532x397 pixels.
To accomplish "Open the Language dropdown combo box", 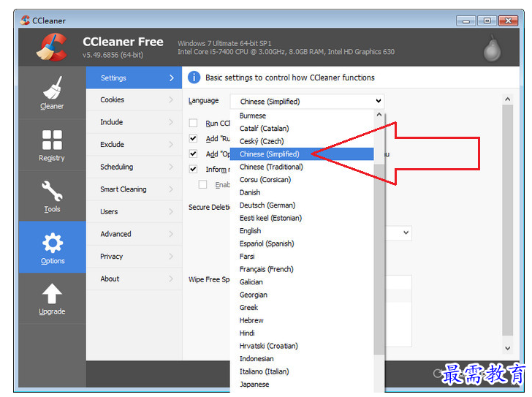I will 308,102.
